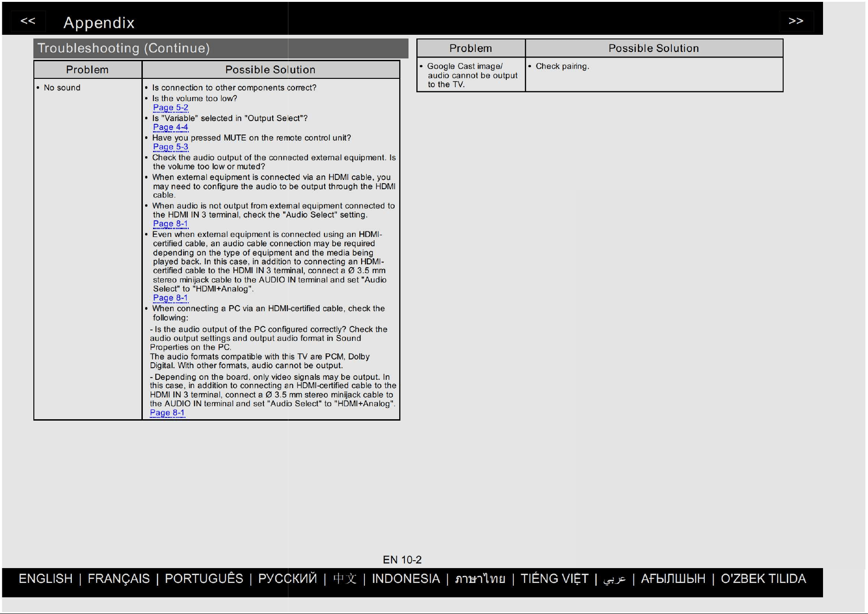
Task: Select Thai ภาษาไทย language
Action: [480, 579]
